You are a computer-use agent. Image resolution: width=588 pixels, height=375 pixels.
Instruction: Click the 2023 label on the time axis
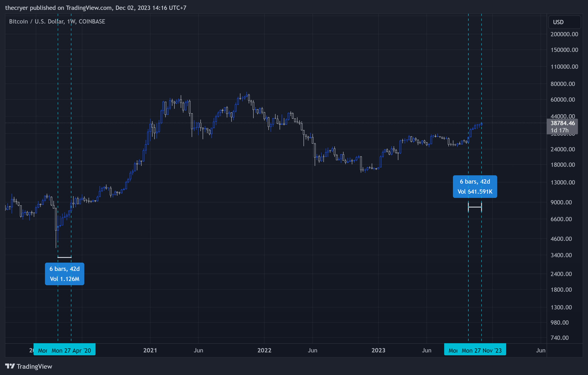point(378,350)
